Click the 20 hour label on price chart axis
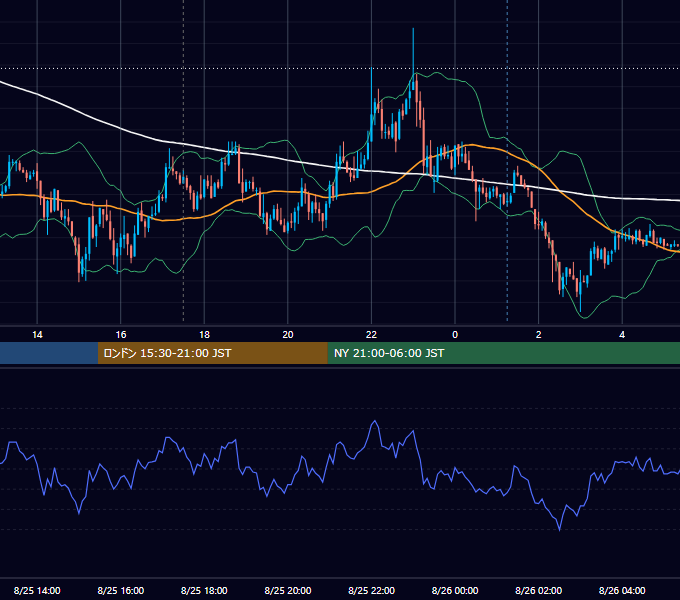The width and height of the screenshot is (680, 600). [x=288, y=335]
